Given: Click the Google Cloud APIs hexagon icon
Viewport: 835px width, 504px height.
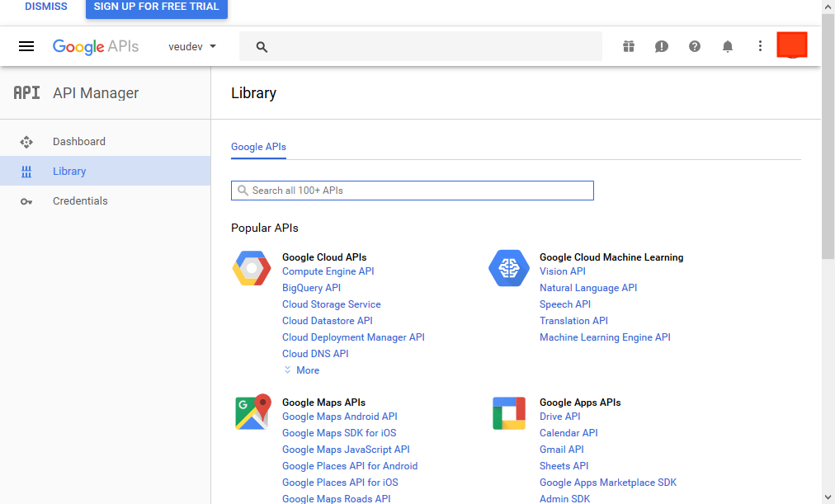Looking at the screenshot, I should [252, 269].
